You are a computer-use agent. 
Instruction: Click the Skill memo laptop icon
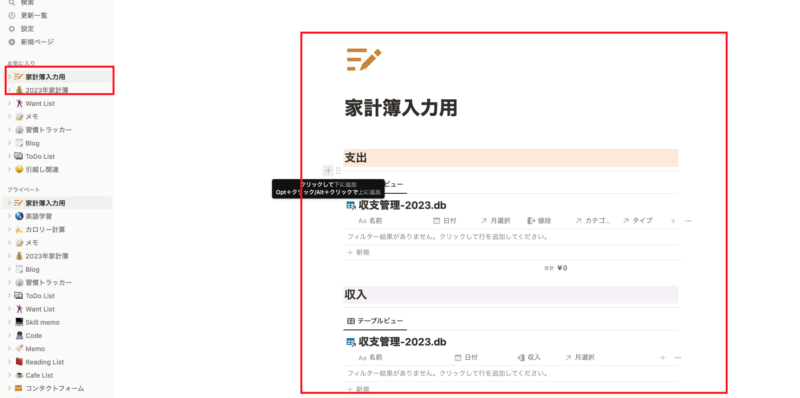19,322
